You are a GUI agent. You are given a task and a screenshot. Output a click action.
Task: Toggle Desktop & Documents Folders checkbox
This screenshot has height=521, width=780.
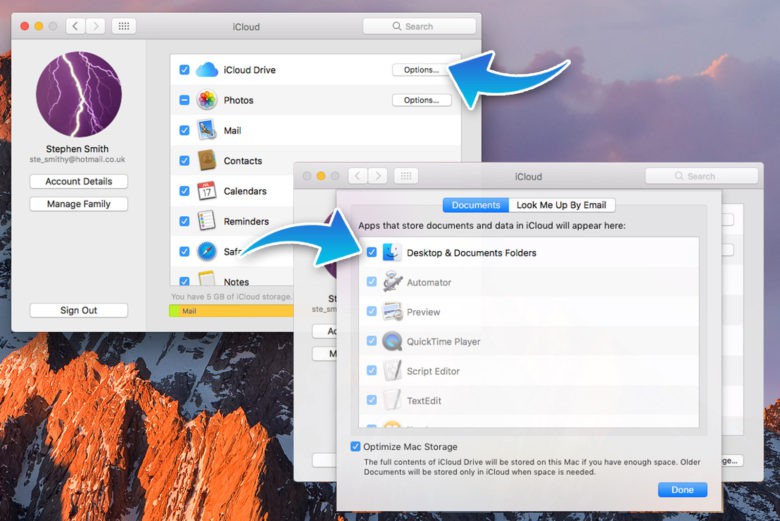pyautogui.click(x=372, y=252)
